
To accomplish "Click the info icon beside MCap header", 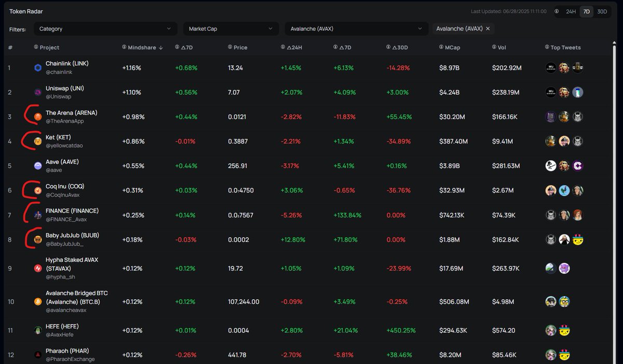I will (441, 47).
